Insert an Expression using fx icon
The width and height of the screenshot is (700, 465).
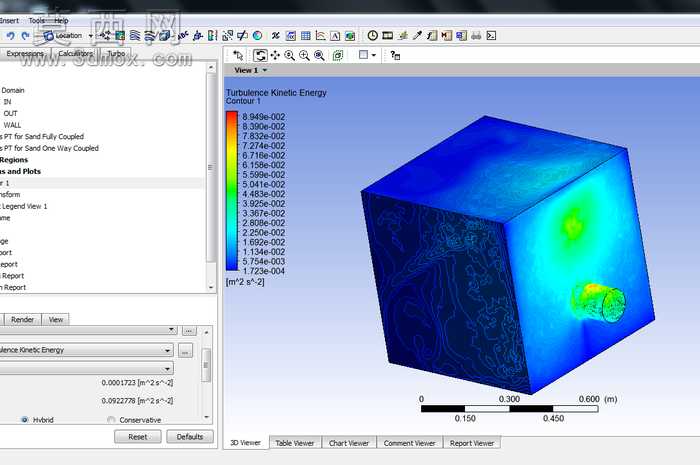(291, 36)
